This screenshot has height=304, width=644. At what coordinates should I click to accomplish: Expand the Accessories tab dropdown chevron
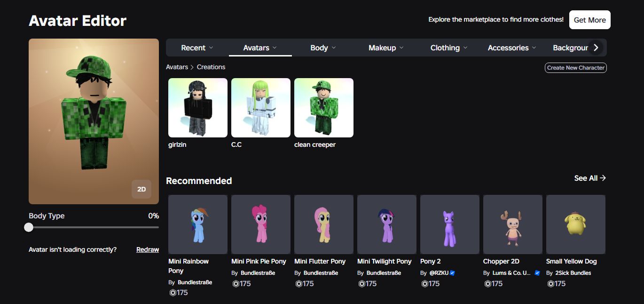click(534, 48)
